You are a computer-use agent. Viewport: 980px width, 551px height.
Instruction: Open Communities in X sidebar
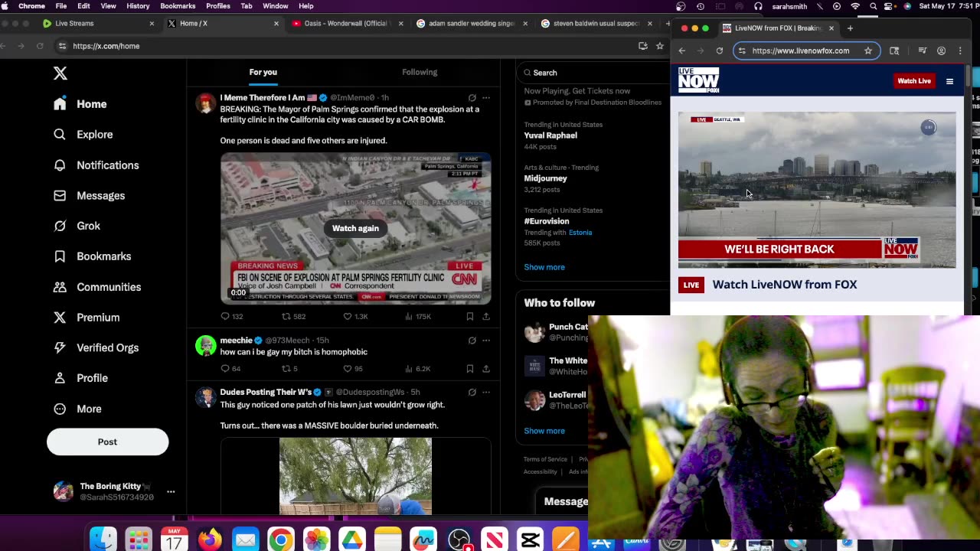pos(97,287)
